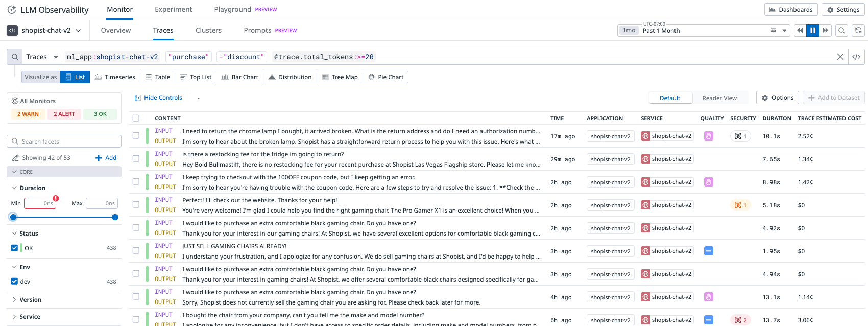Screen dimensions: 868x326
Task: Expand the Version facet section
Action: [30, 300]
